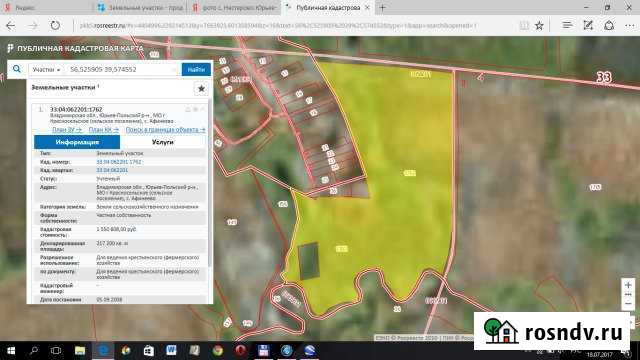Screen dimensions: 640x360
Task: Click the info panel vertical scrollbar
Action: coord(210,184)
